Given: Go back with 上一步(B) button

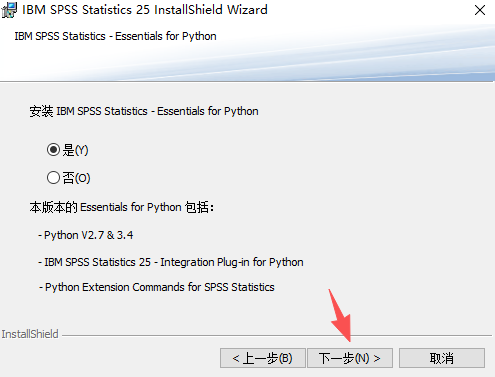Looking at the screenshot, I should click(x=263, y=358).
